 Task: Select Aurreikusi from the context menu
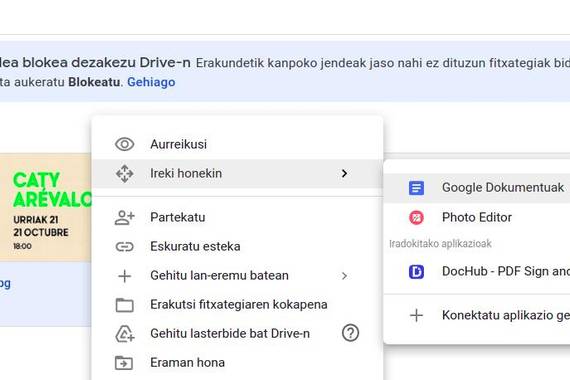pos(237,144)
